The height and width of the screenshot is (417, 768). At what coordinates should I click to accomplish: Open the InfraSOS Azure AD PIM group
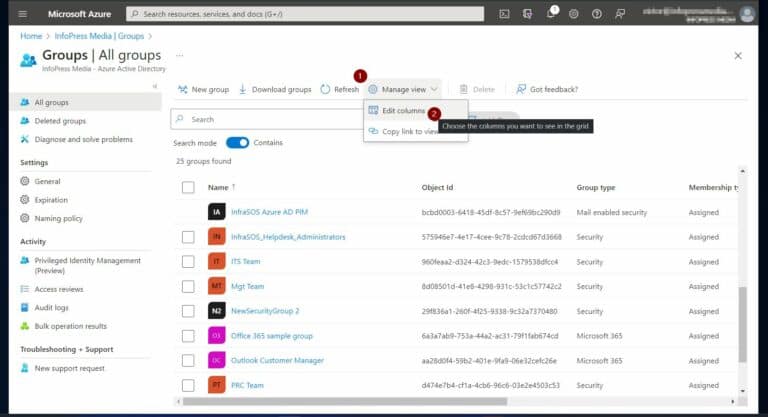pyautogui.click(x=269, y=212)
